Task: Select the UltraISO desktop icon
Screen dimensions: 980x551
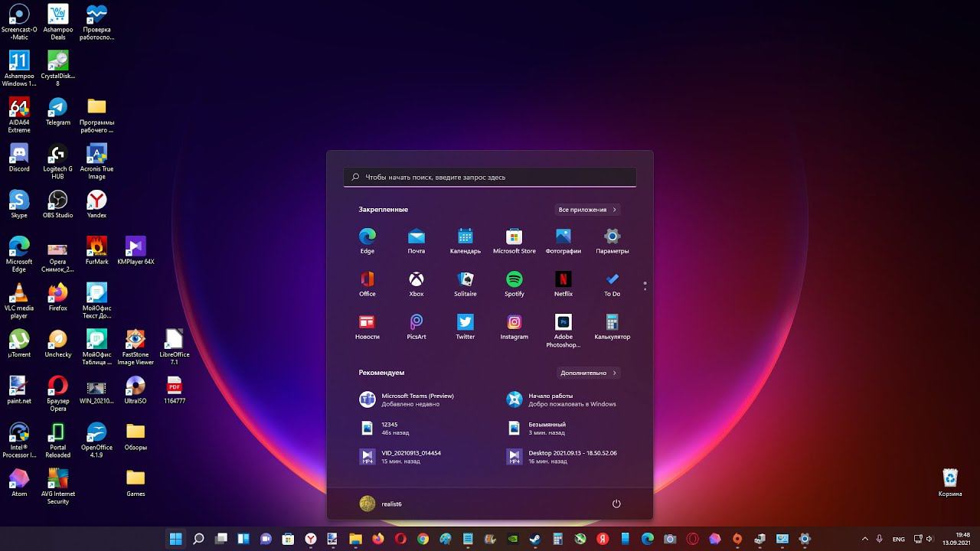Action: (136, 390)
